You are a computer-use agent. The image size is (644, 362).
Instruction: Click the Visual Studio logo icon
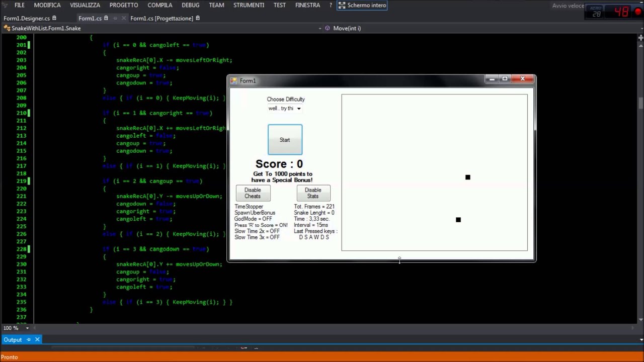click(5, 6)
